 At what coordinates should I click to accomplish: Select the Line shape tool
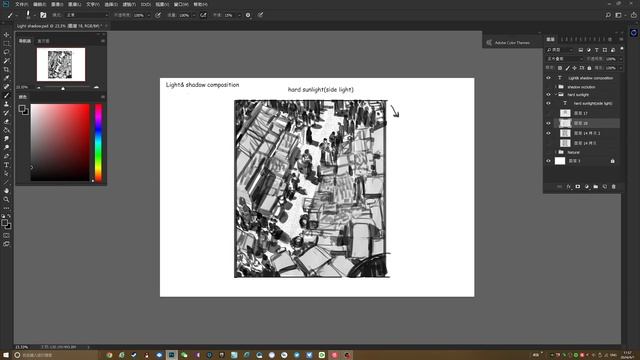[x=7, y=182]
